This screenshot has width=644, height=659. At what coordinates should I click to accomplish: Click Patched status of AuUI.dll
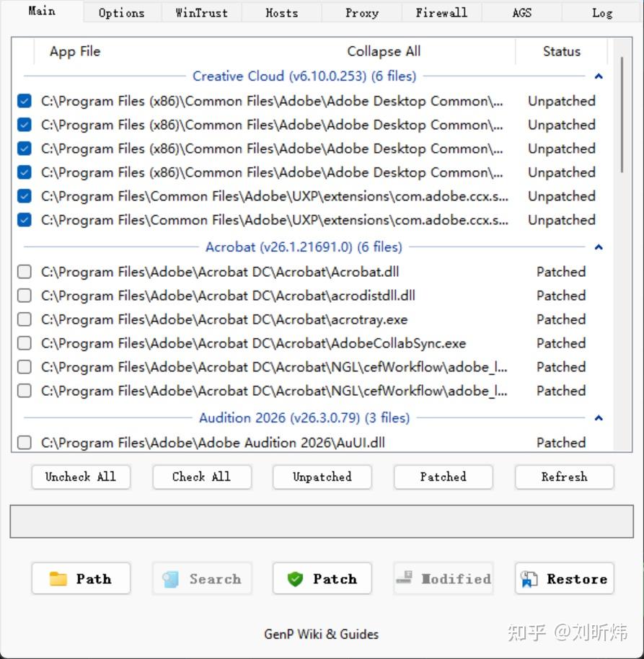coord(561,443)
